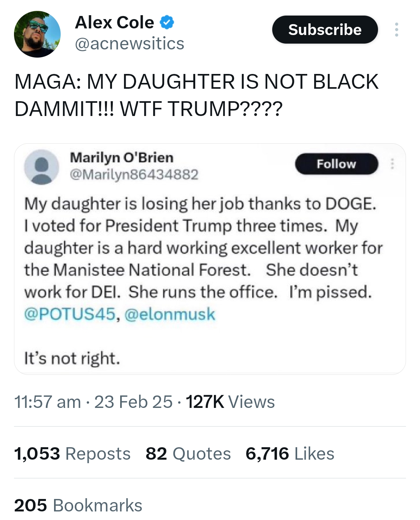View the 6,716 Likes list
Screen dimensions: 420x520
[x=290, y=454]
